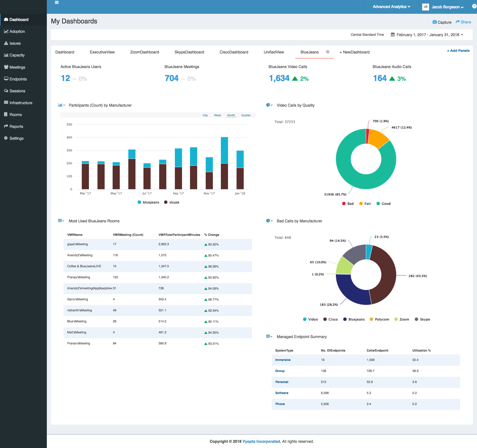Toggle the skype series in bar chart legend

[172, 202]
